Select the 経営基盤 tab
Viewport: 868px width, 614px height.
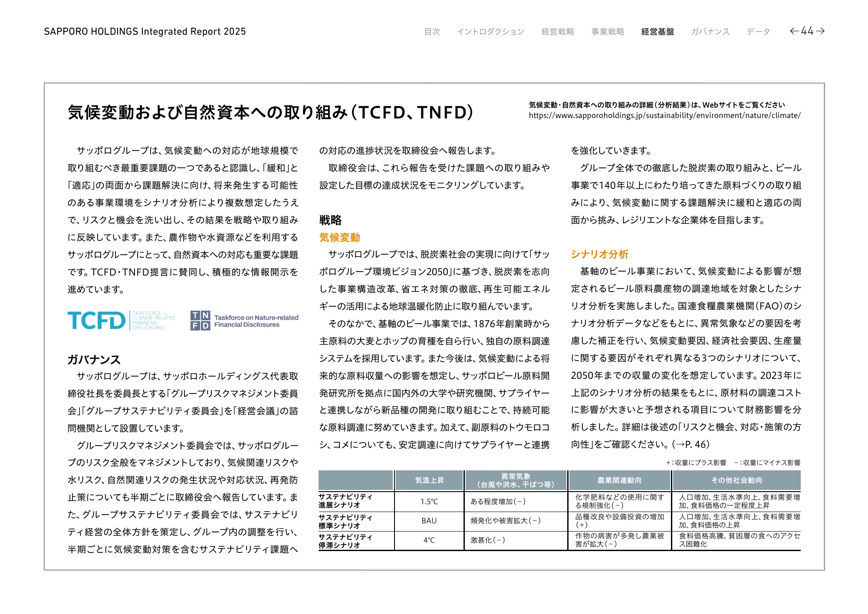point(658,32)
